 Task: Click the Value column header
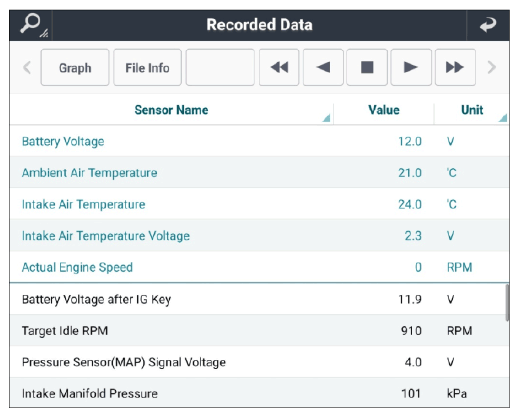click(384, 110)
